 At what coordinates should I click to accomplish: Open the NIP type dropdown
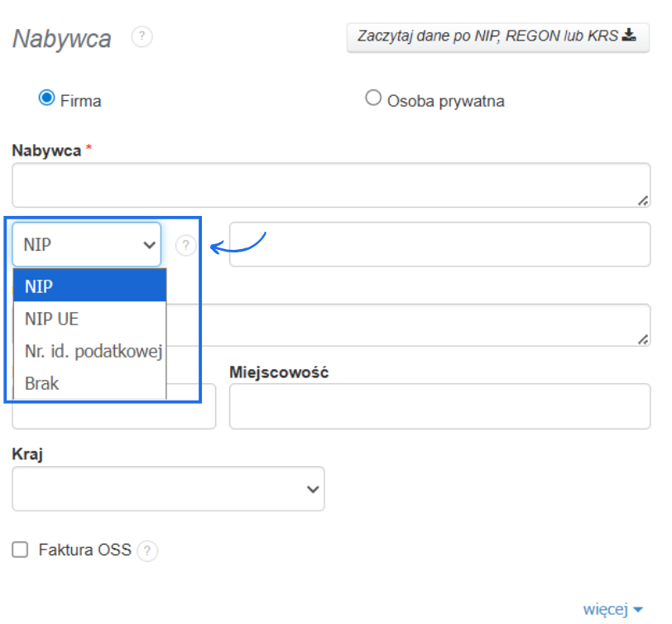pyautogui.click(x=86, y=244)
